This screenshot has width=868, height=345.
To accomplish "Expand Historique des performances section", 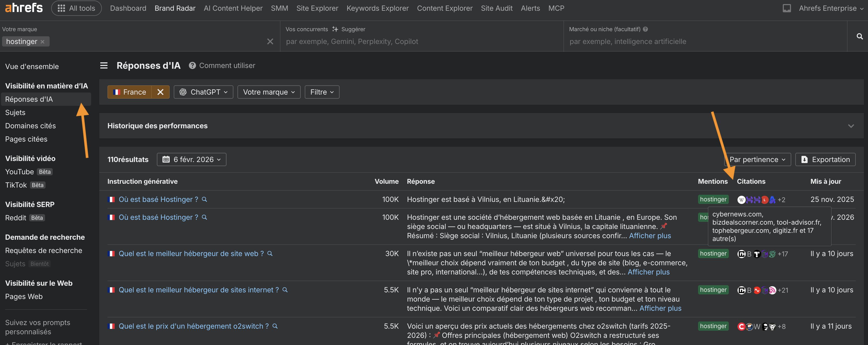I will (851, 126).
